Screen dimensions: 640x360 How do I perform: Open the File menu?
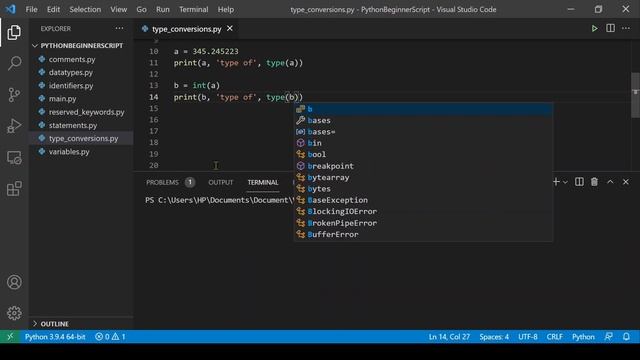click(x=31, y=9)
